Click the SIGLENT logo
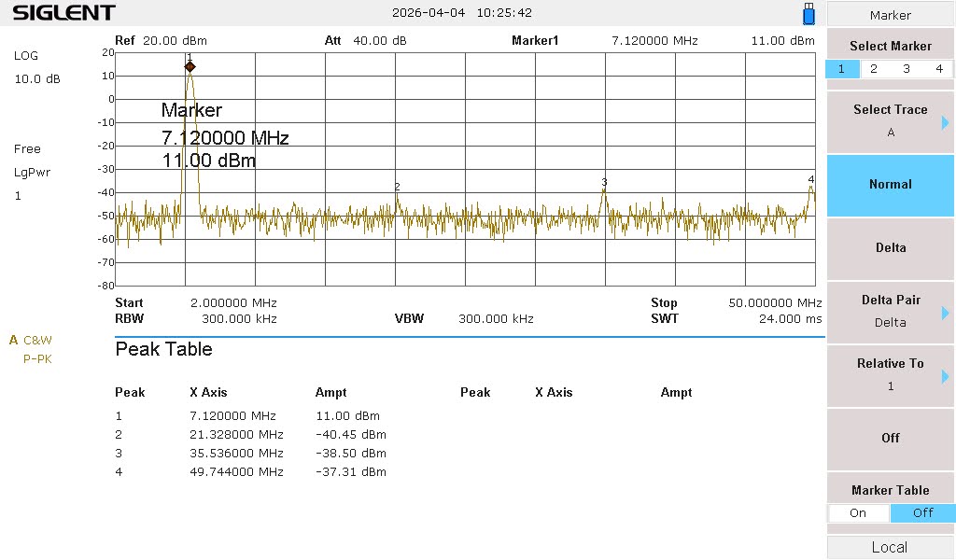Viewport: 956px width, 560px height. [x=64, y=13]
